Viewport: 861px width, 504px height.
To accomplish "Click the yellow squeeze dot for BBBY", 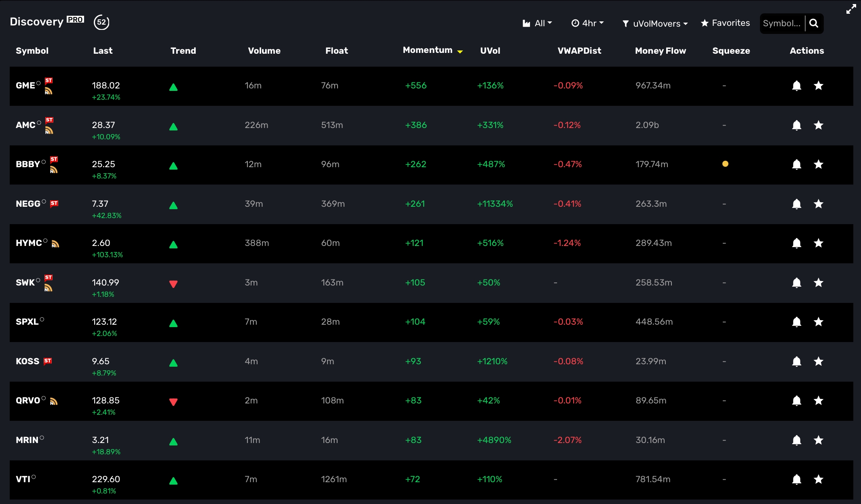I will pos(725,164).
